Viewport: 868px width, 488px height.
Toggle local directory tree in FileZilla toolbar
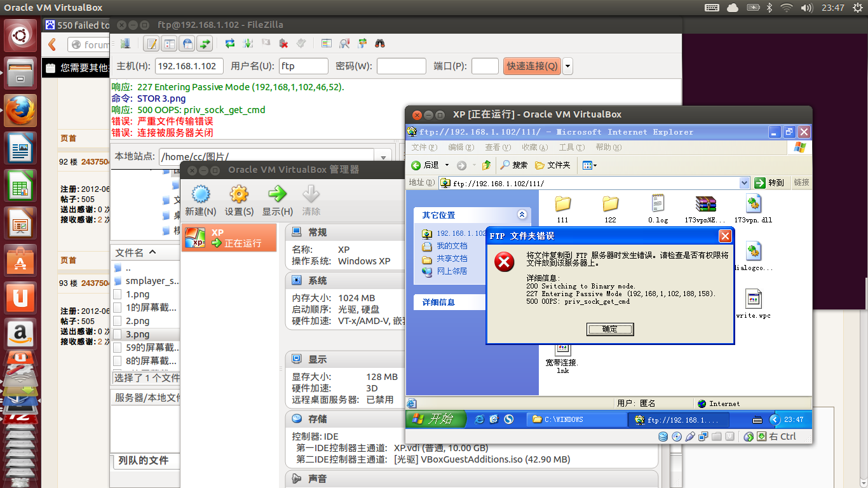click(169, 43)
